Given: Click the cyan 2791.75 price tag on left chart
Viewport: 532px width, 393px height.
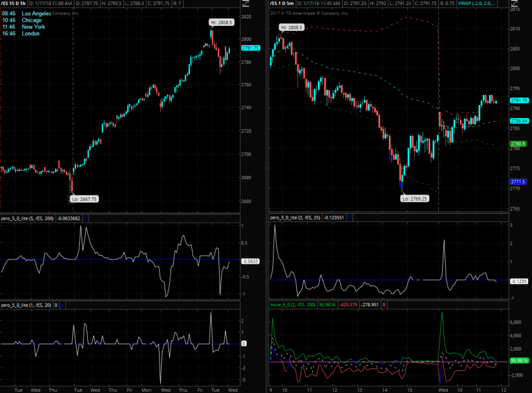Looking at the screenshot, I should [x=251, y=48].
